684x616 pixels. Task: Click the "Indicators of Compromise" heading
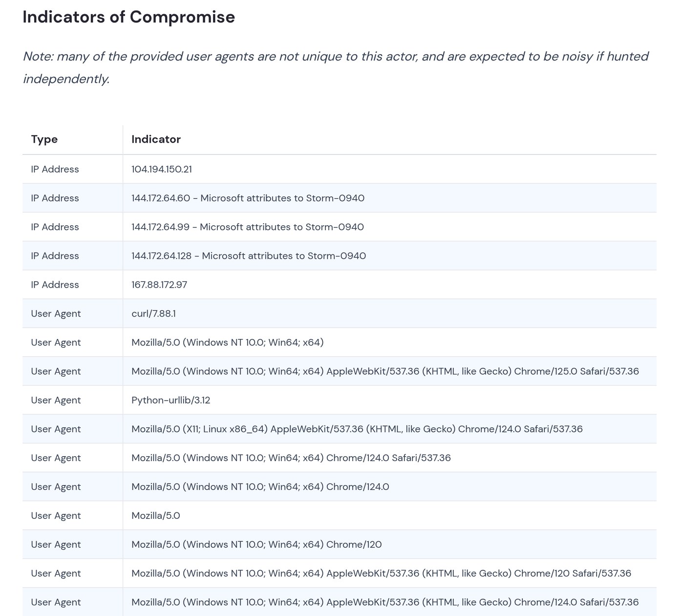[128, 17]
